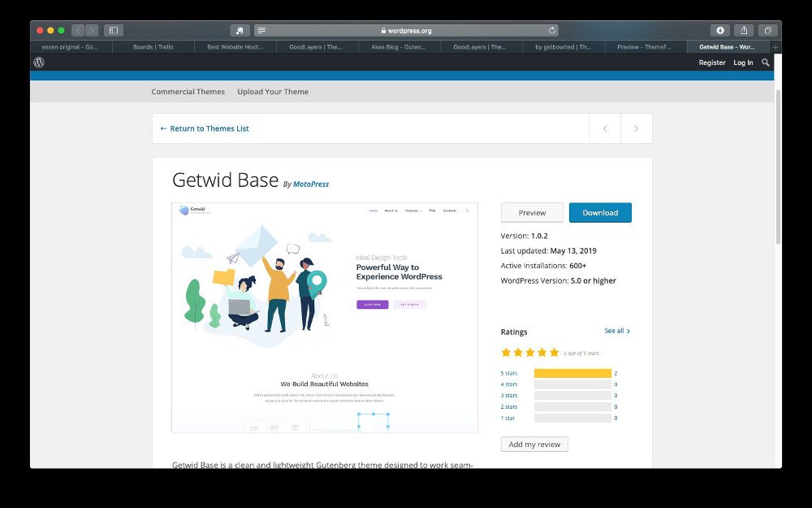Go to next theme chevron

coord(636,128)
